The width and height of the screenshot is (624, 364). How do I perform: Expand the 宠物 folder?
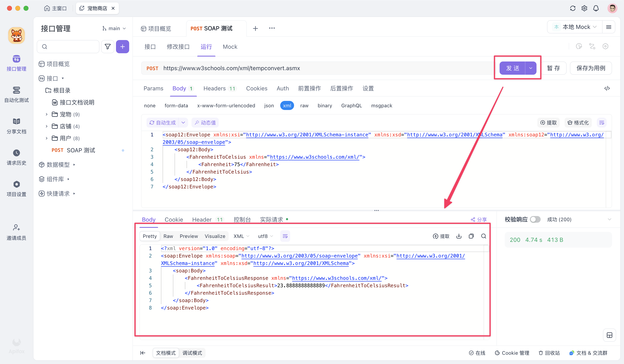click(x=47, y=114)
